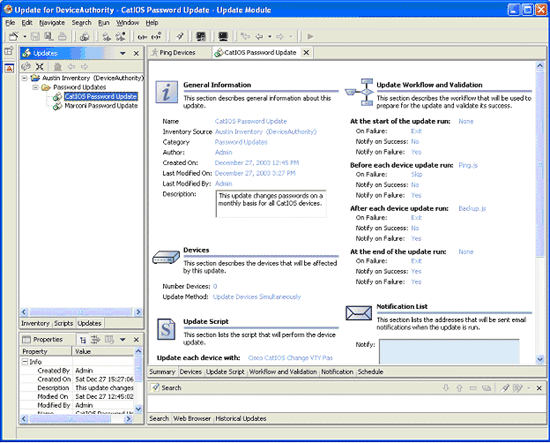Close the CatIOS Password Update editor tab
The image size is (550, 443).
(306, 53)
